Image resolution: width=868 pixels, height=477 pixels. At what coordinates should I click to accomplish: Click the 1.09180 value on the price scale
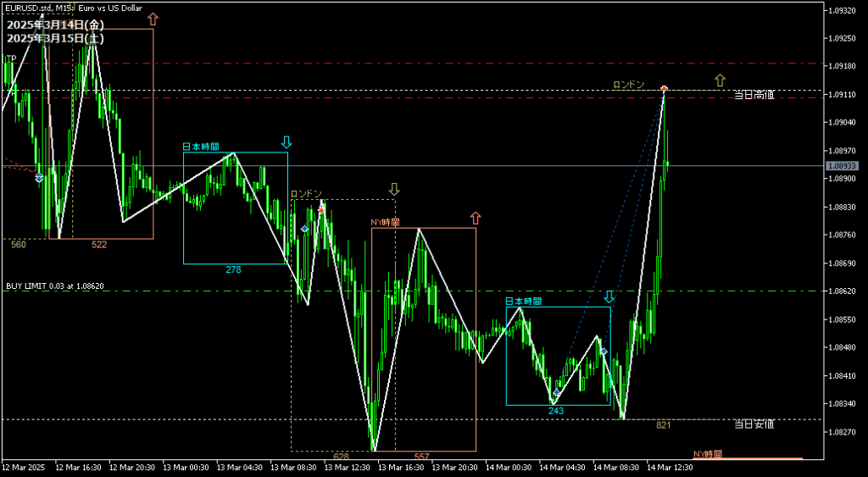(x=843, y=65)
